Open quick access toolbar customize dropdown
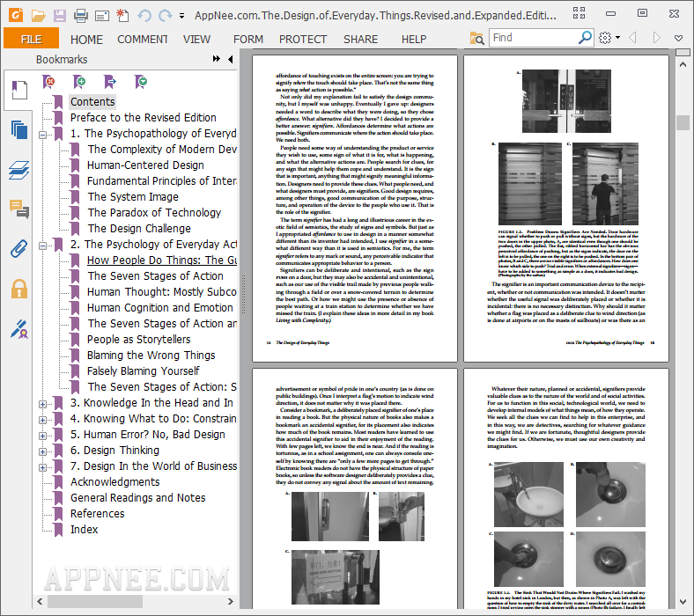This screenshot has height=616, width=694. tap(181, 16)
